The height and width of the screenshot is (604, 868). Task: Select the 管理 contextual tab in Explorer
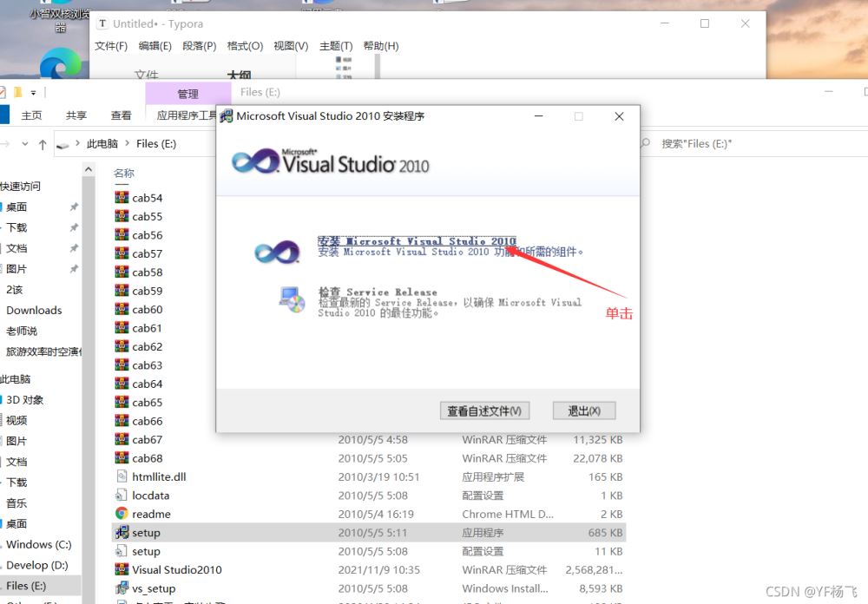pyautogui.click(x=187, y=94)
